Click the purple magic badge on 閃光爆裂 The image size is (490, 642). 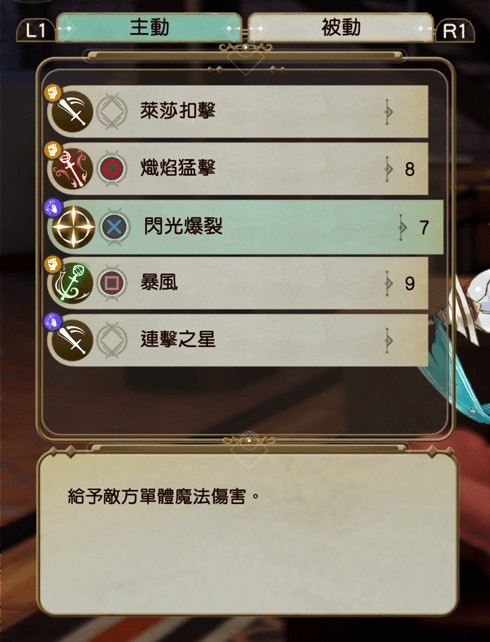(x=53, y=208)
